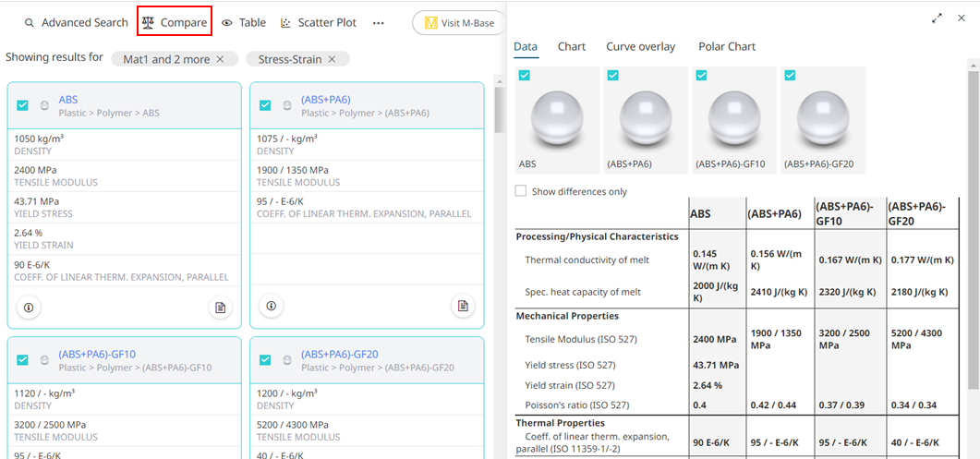Open datasheet icon on (ABS+PA6) card
Viewport: 980px width, 459px height.
tap(463, 306)
